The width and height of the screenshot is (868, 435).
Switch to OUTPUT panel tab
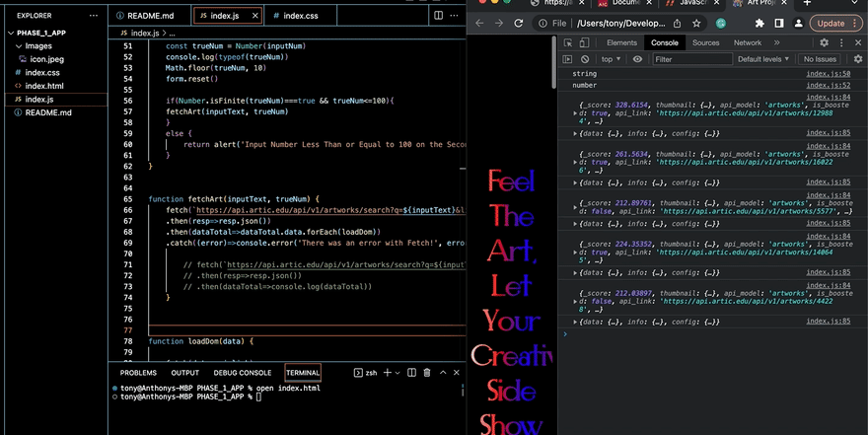[x=184, y=373]
